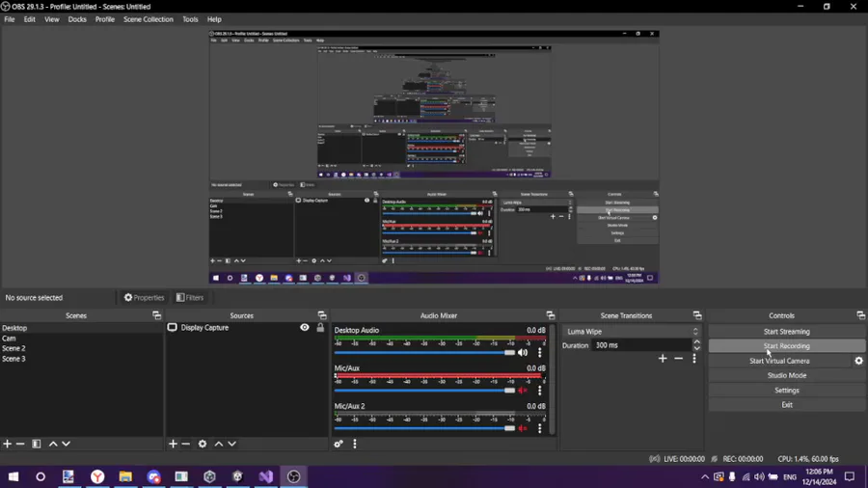Remove scene transition minus icon
868x488 pixels.
[x=679, y=359]
